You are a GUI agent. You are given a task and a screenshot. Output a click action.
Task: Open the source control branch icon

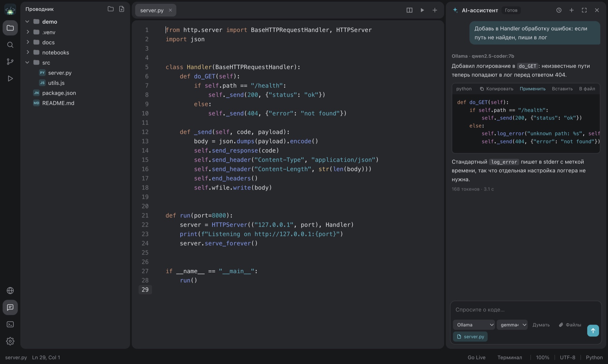tap(10, 62)
